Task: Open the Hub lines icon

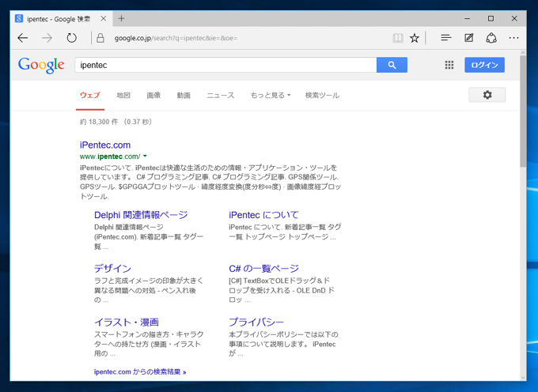Action: [445, 38]
